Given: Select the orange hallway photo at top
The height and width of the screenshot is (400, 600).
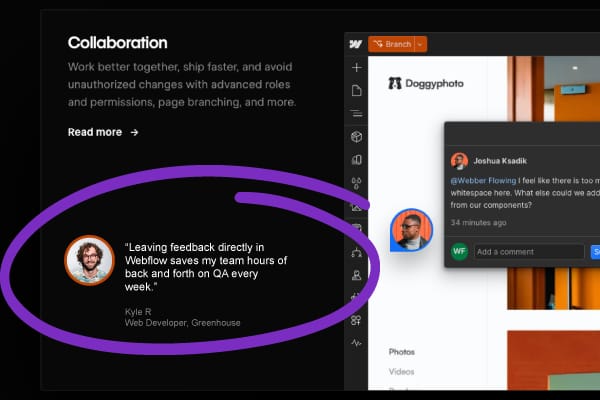Looking at the screenshot, I should [x=553, y=89].
